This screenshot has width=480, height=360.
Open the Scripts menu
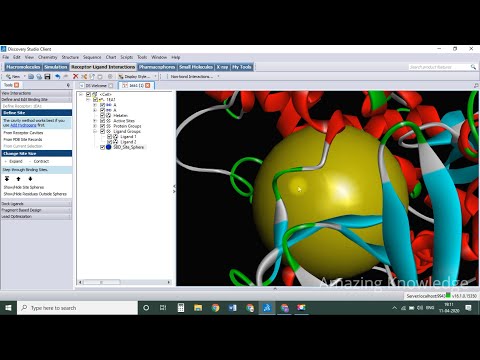pyautogui.click(x=127, y=57)
